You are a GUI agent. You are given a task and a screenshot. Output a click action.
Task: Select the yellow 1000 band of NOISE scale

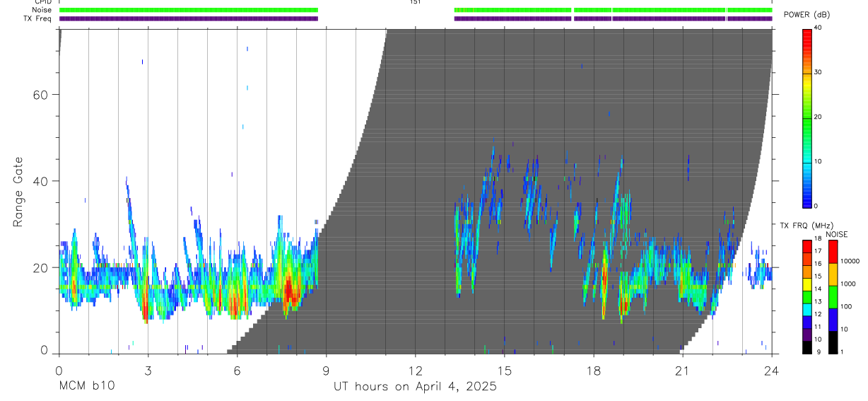point(832,274)
